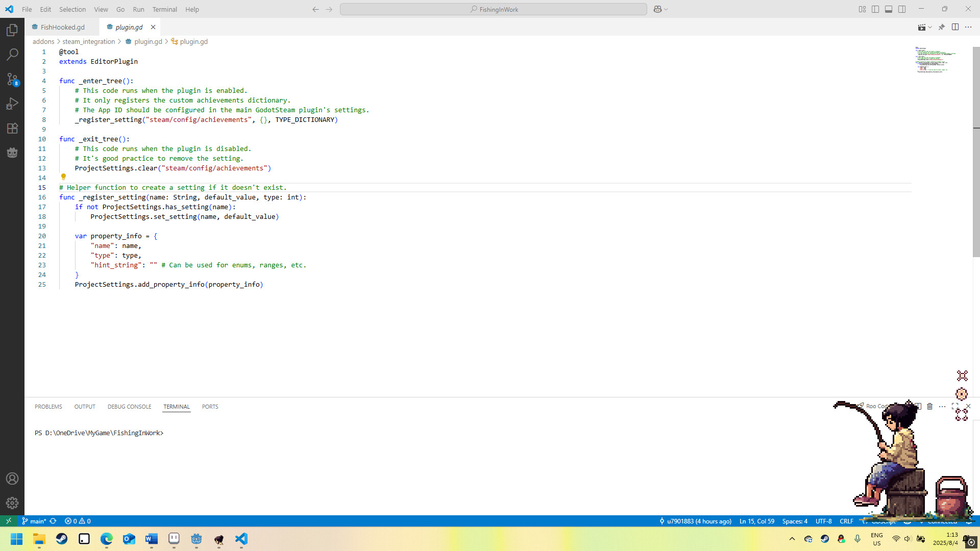Split the editor into two panes
This screenshot has width=980, height=551.
point(955,27)
